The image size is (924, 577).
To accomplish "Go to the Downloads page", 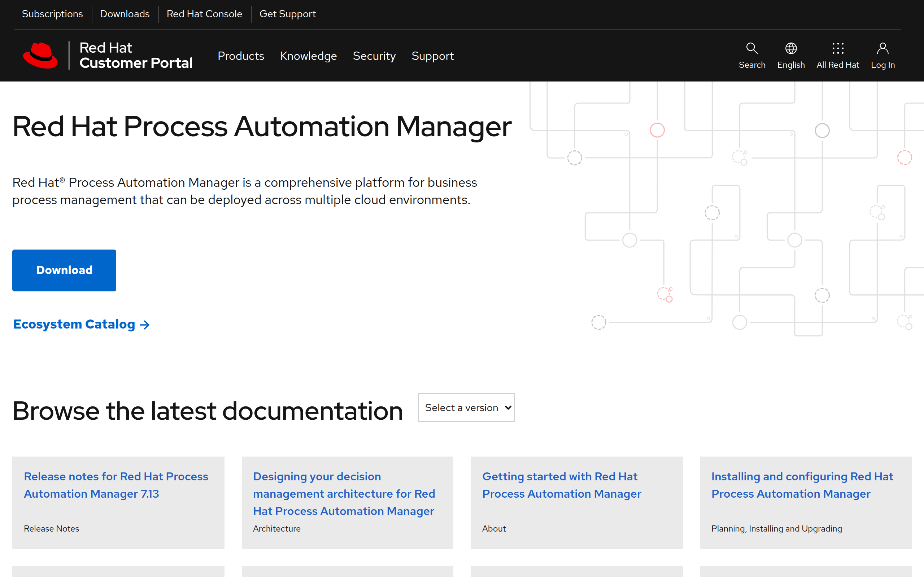I will pyautogui.click(x=125, y=14).
